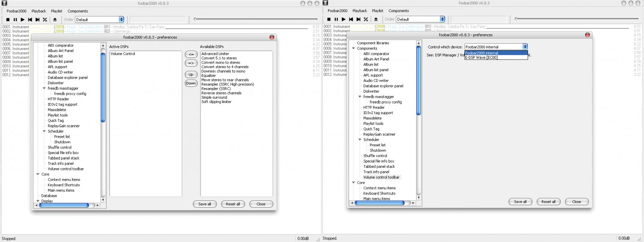The height and width of the screenshot is (242, 644).
Task: Select Volume Control in the Active DSPs list
Action: pos(123,54)
